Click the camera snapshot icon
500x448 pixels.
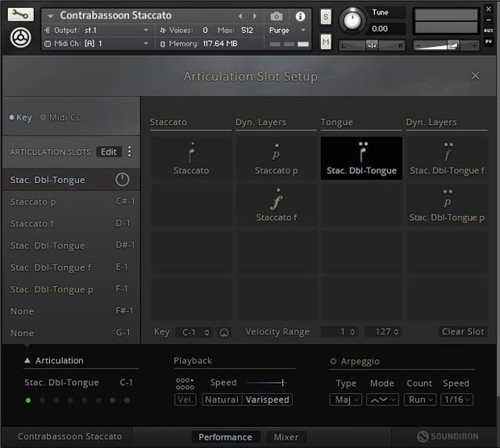tap(277, 16)
